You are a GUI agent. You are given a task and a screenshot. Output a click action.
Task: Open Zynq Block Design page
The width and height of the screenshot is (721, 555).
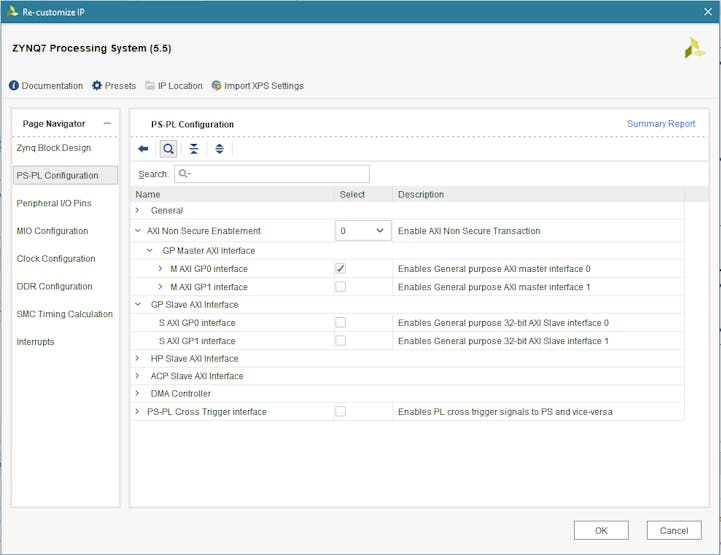54,148
